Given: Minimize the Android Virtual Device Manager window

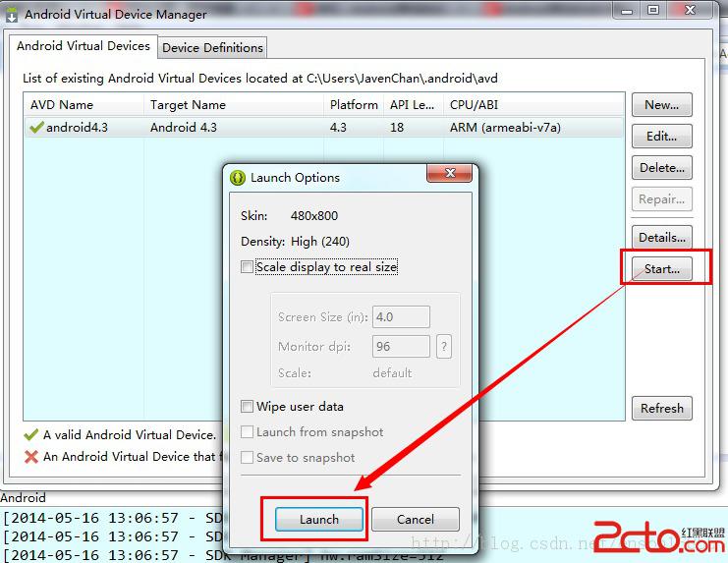Looking at the screenshot, I should click(627, 10).
